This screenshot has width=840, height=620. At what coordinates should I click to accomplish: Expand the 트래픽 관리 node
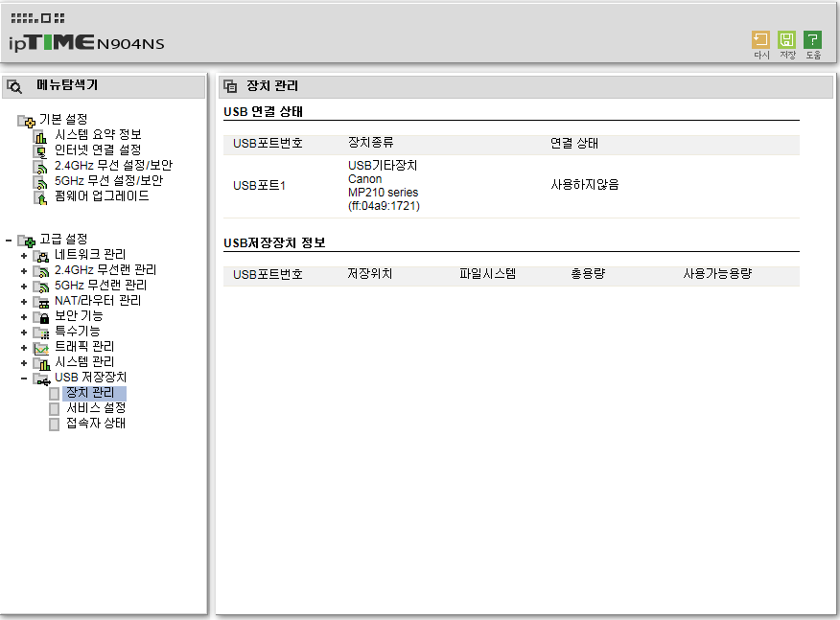[24, 348]
